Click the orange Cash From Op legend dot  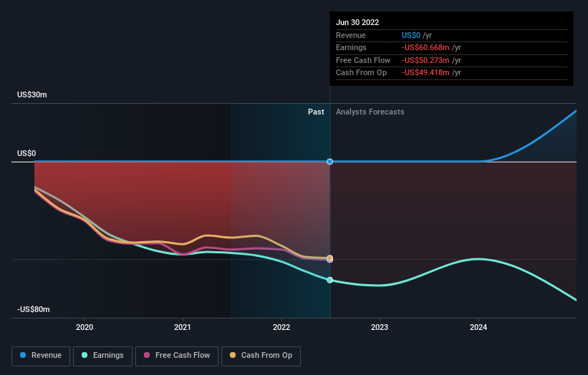pyautogui.click(x=233, y=355)
